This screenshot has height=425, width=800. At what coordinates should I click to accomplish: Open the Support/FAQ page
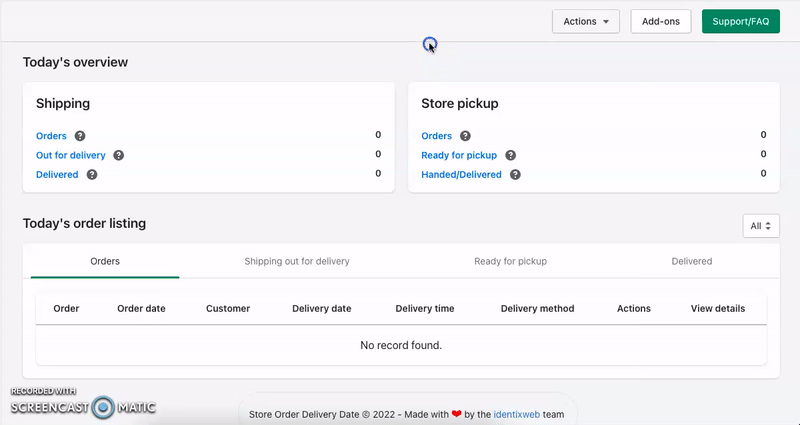(x=741, y=21)
